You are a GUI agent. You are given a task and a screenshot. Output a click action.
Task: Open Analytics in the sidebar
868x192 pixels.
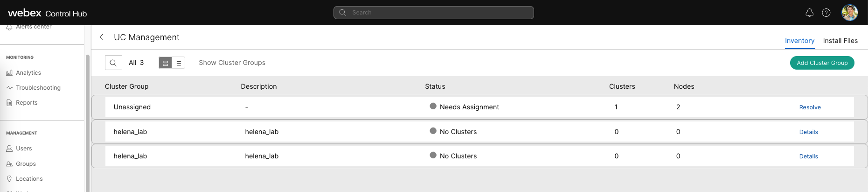tap(28, 73)
